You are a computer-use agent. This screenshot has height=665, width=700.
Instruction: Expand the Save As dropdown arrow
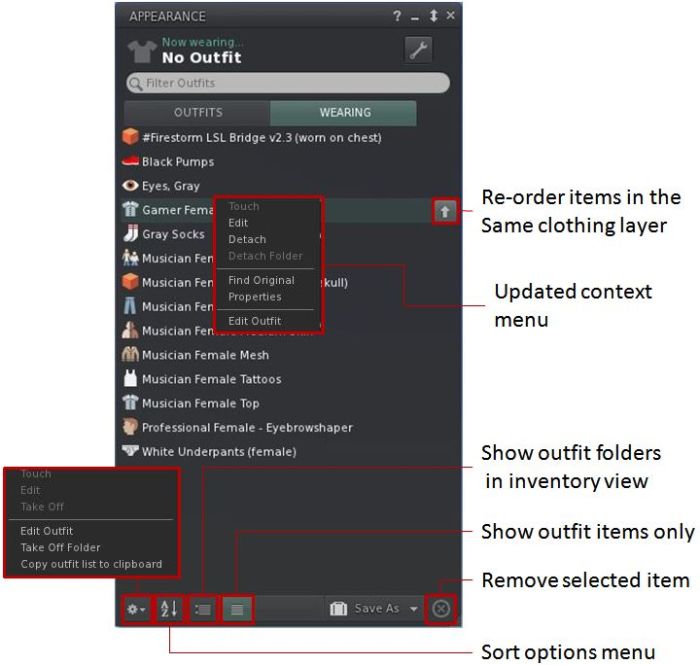414,608
